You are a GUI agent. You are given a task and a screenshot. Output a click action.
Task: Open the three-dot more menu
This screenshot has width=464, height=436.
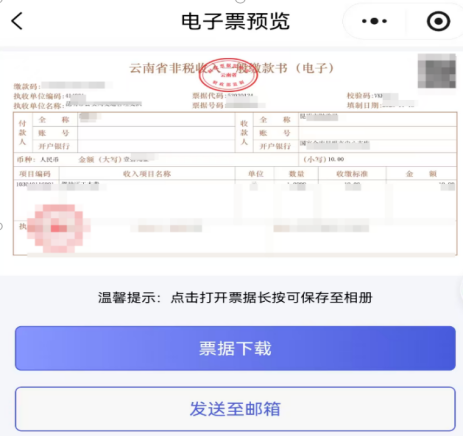(374, 21)
